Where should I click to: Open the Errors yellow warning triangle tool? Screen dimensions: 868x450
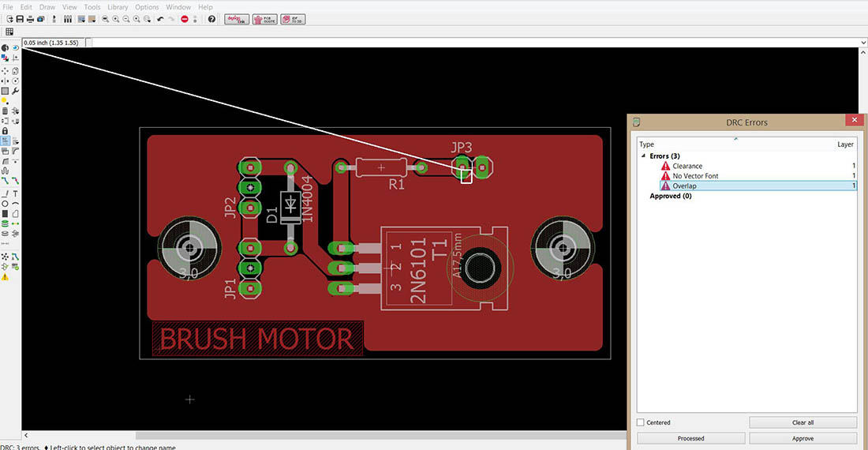[x=5, y=276]
